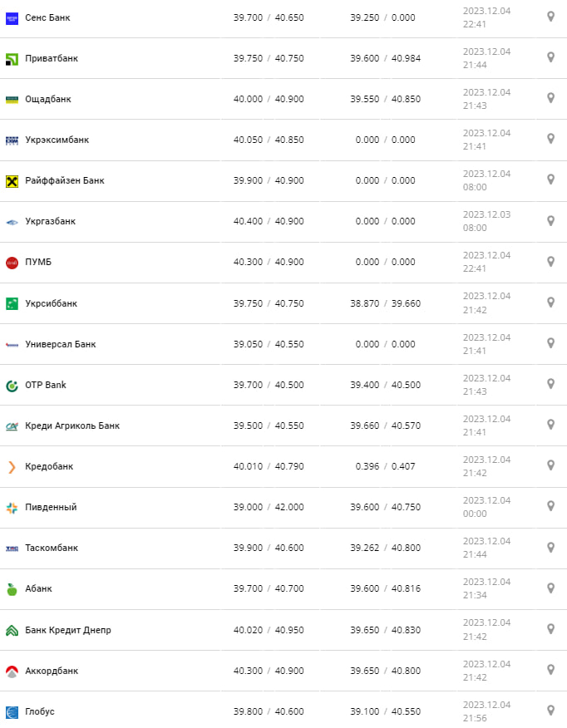Open map pin for Глобус bank

(x=550, y=711)
